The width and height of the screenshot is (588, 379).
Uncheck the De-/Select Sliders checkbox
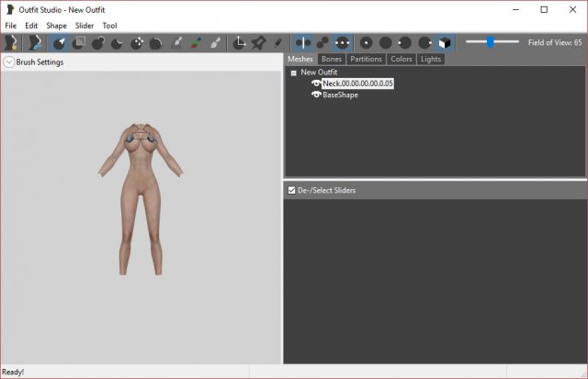pos(292,191)
